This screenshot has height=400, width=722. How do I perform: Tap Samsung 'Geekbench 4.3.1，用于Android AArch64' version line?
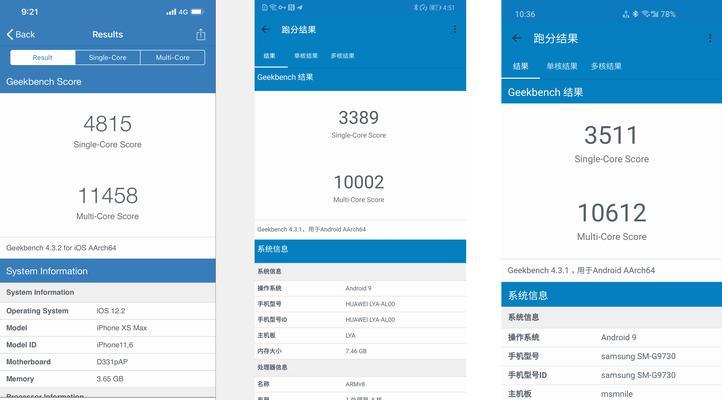[581, 270]
